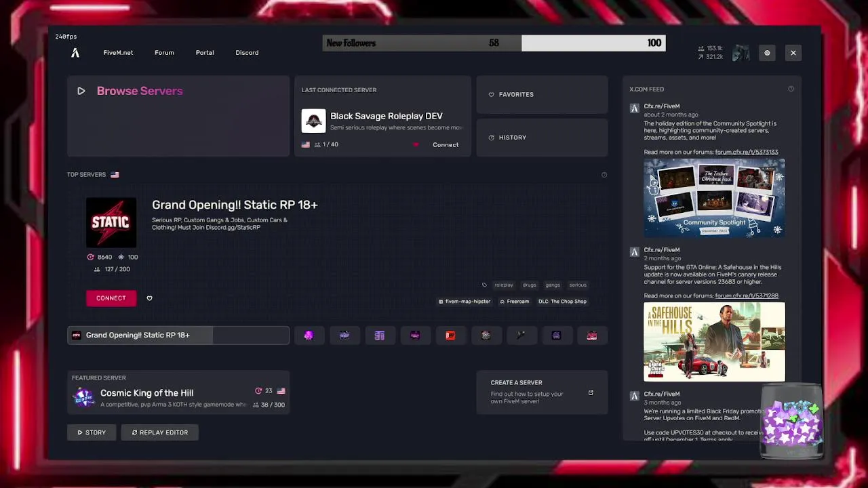868x488 pixels.
Task: Click the upvote icon showing 23 on Cosmic
Action: point(258,391)
